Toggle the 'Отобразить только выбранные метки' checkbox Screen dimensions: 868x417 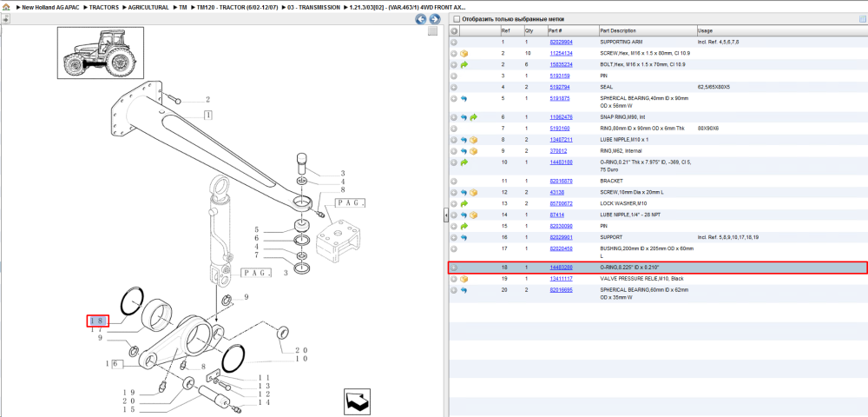tap(457, 19)
